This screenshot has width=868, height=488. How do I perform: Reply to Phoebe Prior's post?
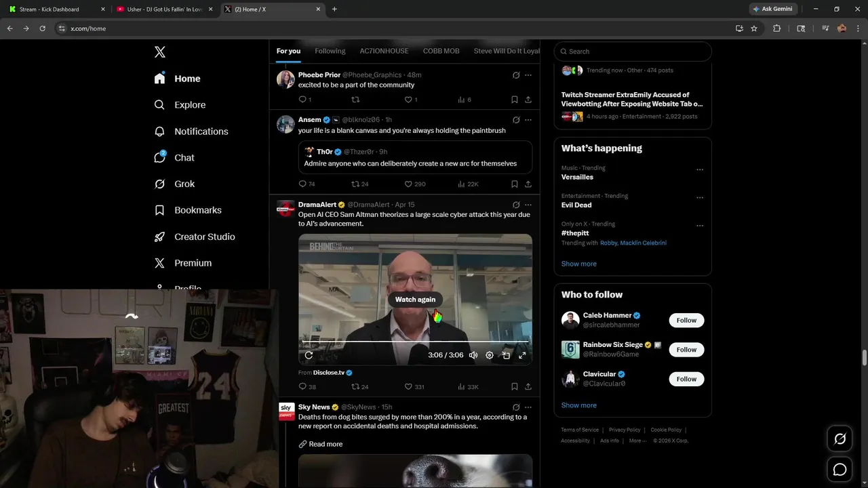pos(302,100)
